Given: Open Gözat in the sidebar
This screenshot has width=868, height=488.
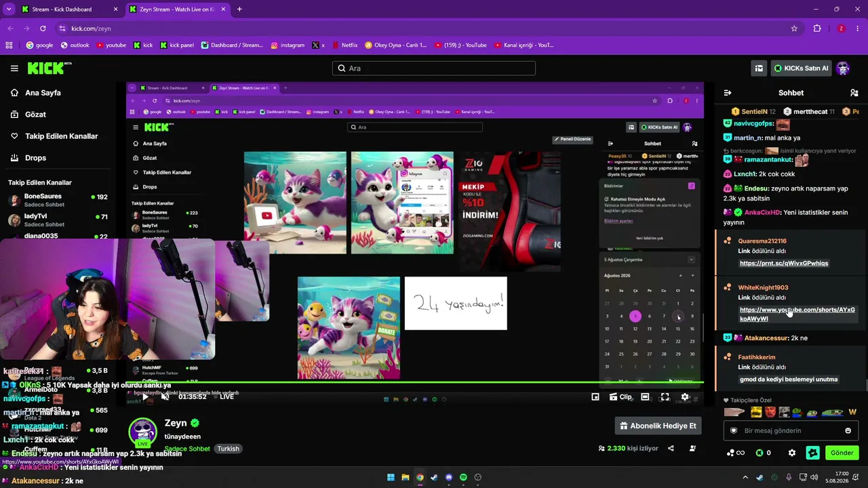Looking at the screenshot, I should 35,115.
